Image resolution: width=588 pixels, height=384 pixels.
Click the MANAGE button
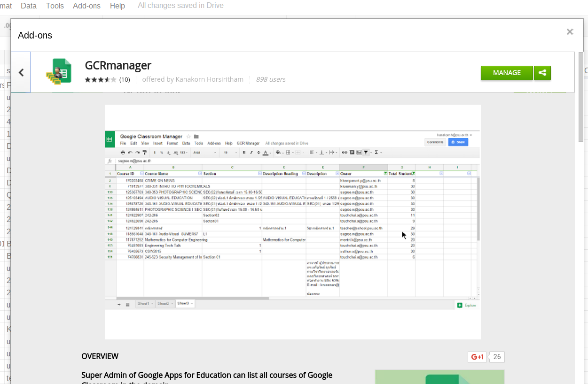[x=507, y=73]
